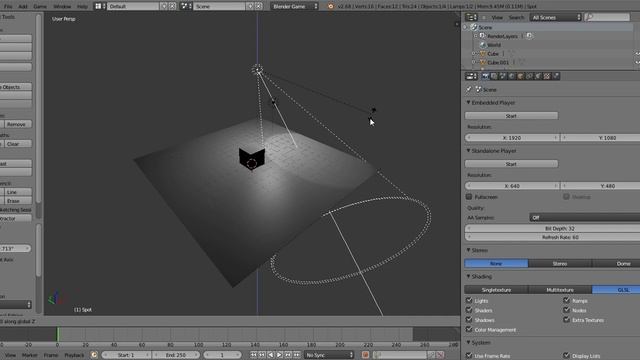640x360 pixels.
Task: Toggle the Extra Textures checkbox
Action: [x=567, y=320]
